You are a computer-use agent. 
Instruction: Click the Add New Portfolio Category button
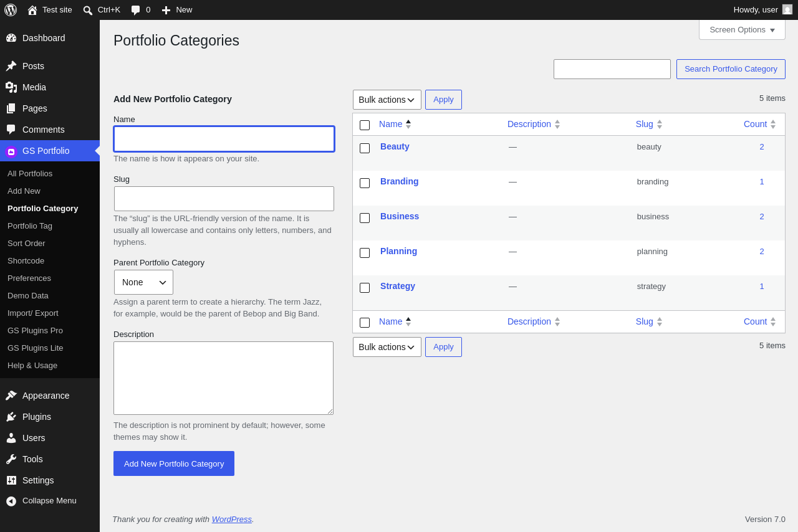[x=174, y=463]
